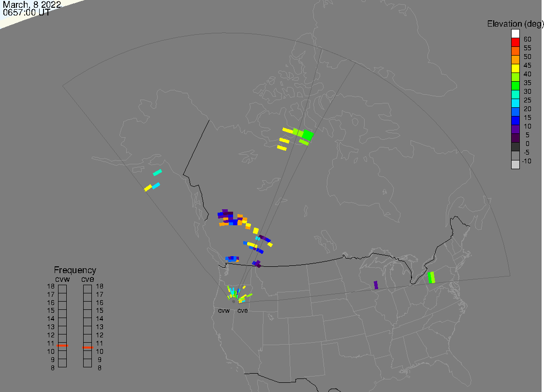Click the '0657:00 UT' time label

pos(27,13)
